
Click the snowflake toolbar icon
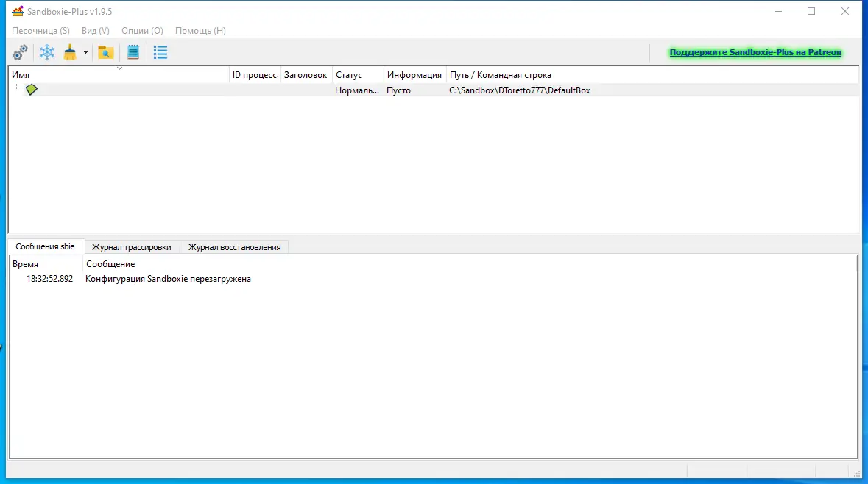tap(47, 52)
